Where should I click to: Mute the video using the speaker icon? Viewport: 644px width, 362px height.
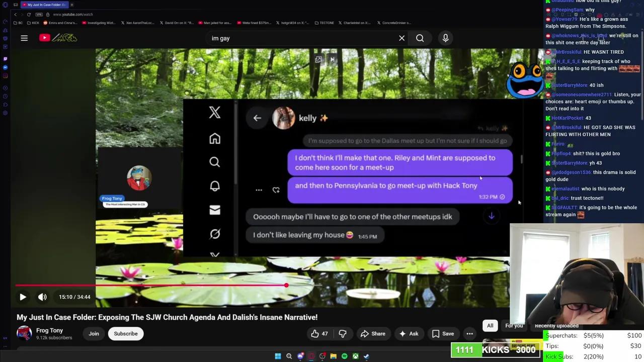click(42, 297)
